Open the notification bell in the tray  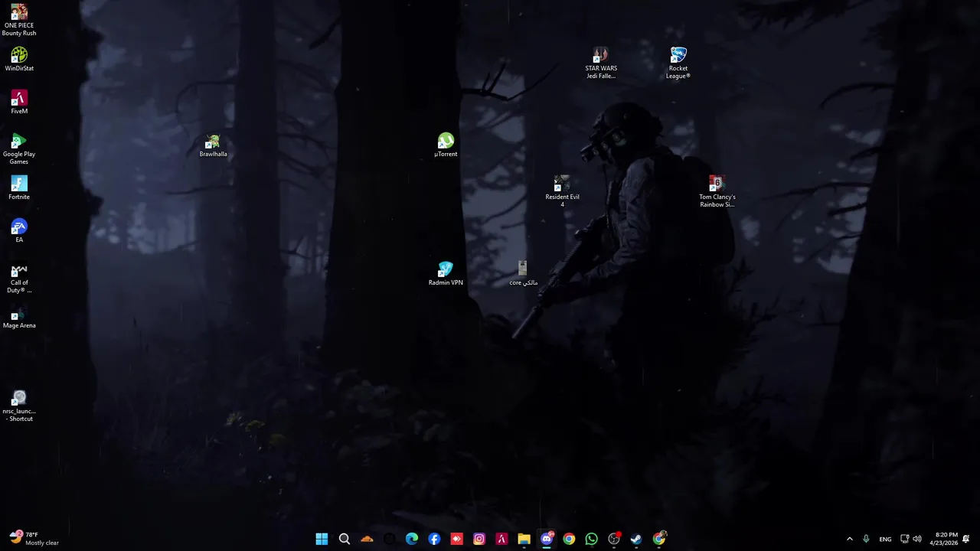click(966, 539)
